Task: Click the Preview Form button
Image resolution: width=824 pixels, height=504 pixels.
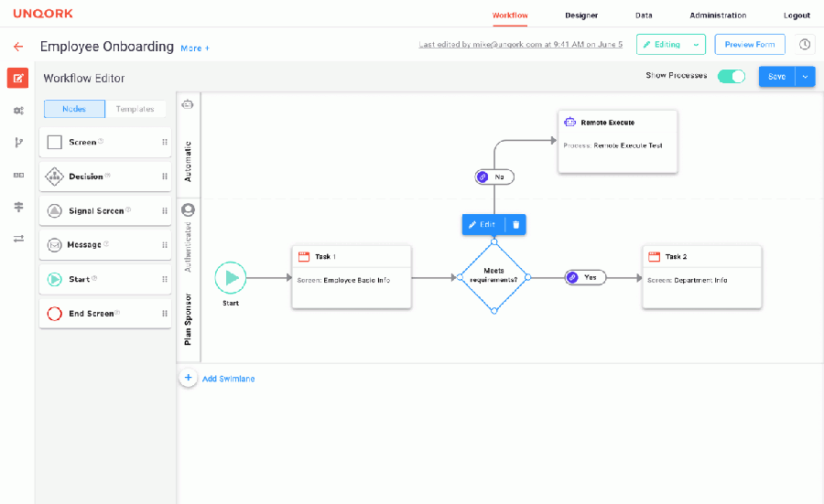Action: (x=749, y=45)
